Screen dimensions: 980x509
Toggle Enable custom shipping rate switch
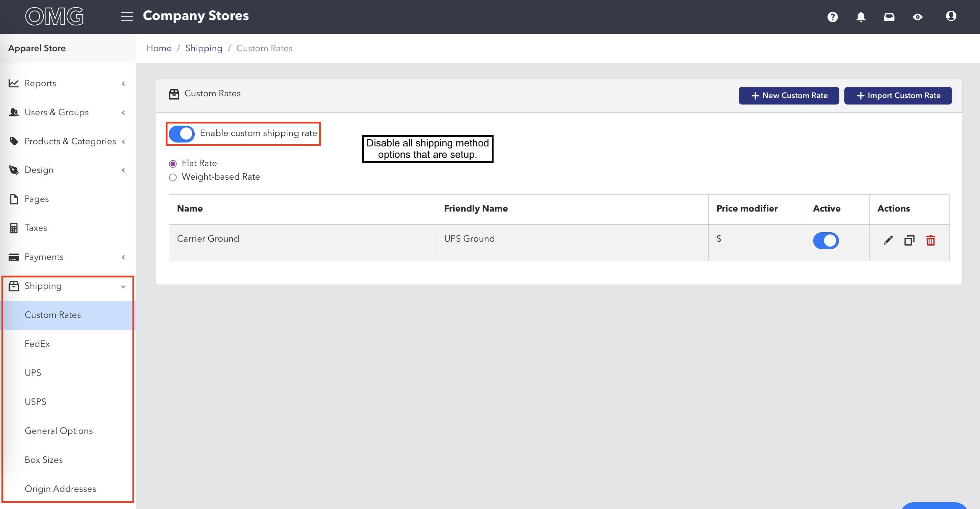182,134
